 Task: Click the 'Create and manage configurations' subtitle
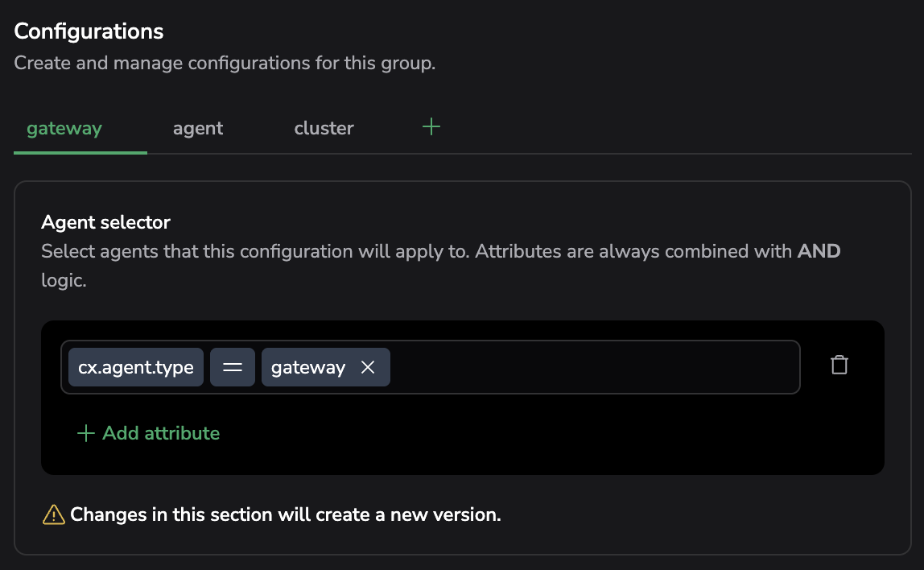click(x=225, y=63)
